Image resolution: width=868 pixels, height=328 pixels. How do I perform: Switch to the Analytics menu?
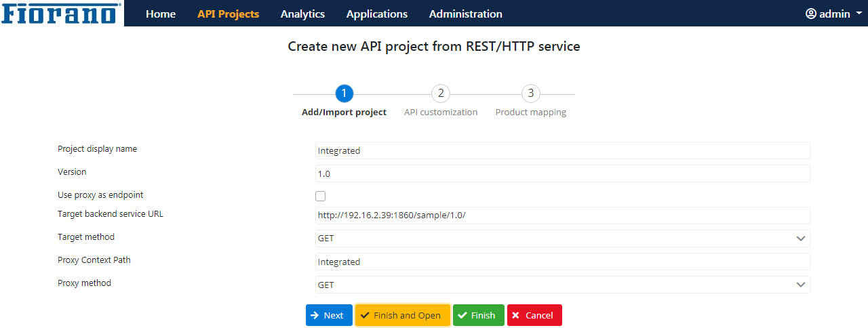coord(302,14)
